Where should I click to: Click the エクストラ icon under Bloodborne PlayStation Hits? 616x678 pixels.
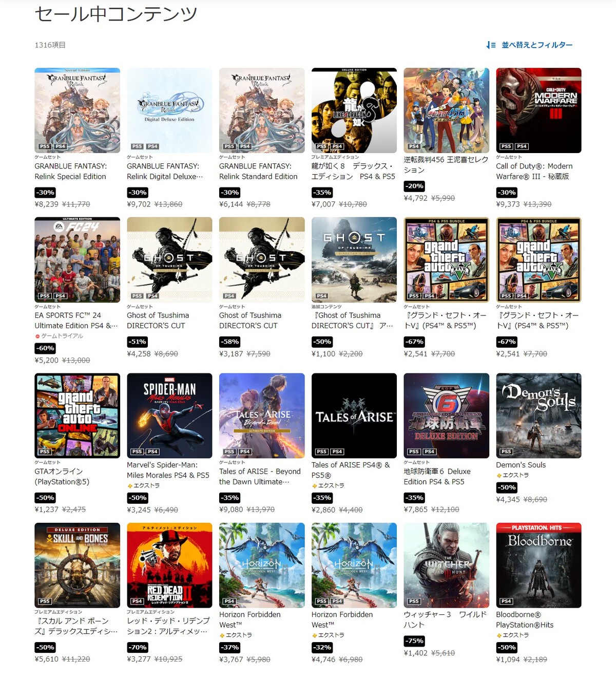(x=499, y=636)
